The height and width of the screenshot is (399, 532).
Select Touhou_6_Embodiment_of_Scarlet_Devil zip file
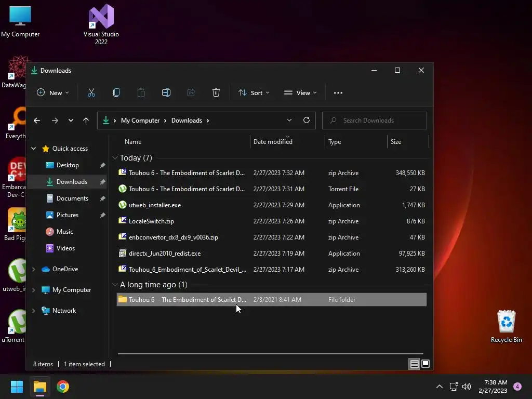pyautogui.click(x=271, y=270)
